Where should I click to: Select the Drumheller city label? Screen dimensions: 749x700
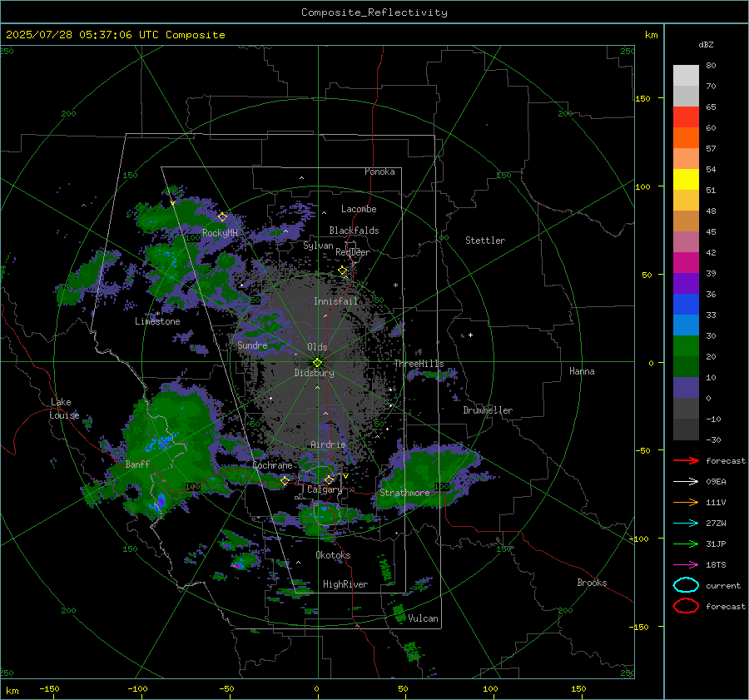coord(488,410)
